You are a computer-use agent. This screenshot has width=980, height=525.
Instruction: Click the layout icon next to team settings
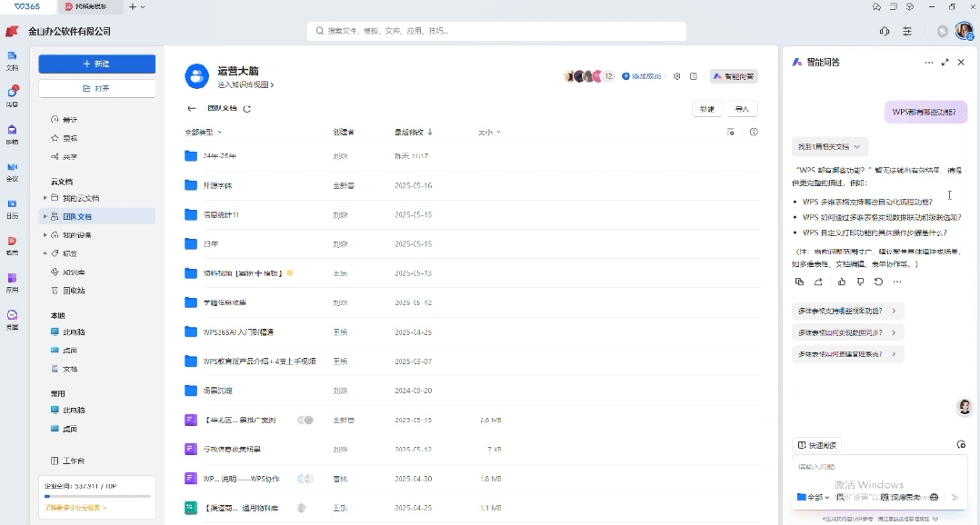693,76
